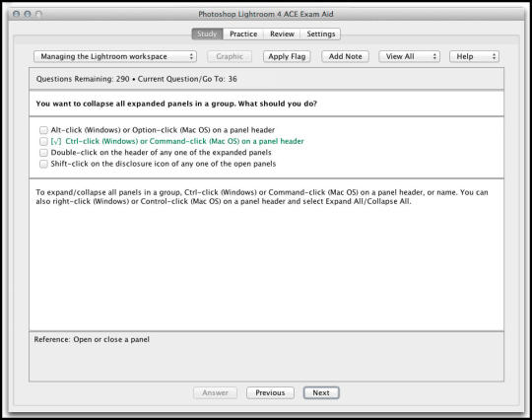Click the explanation paragraph about expand/collapse

point(262,197)
